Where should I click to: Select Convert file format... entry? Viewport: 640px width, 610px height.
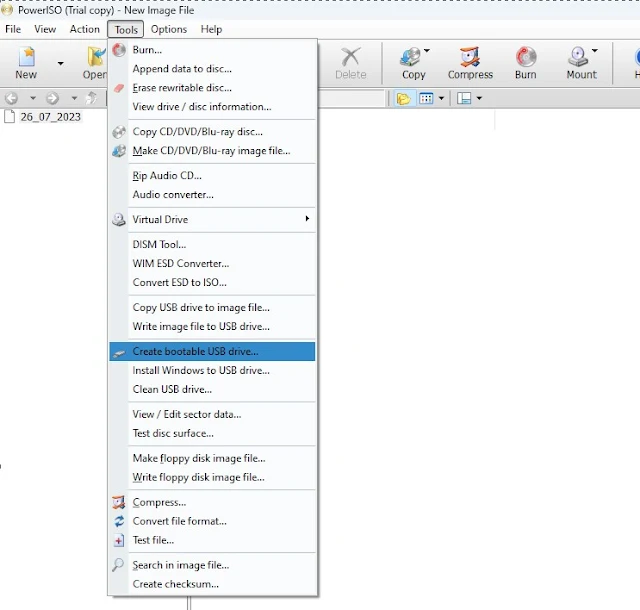(x=180, y=521)
